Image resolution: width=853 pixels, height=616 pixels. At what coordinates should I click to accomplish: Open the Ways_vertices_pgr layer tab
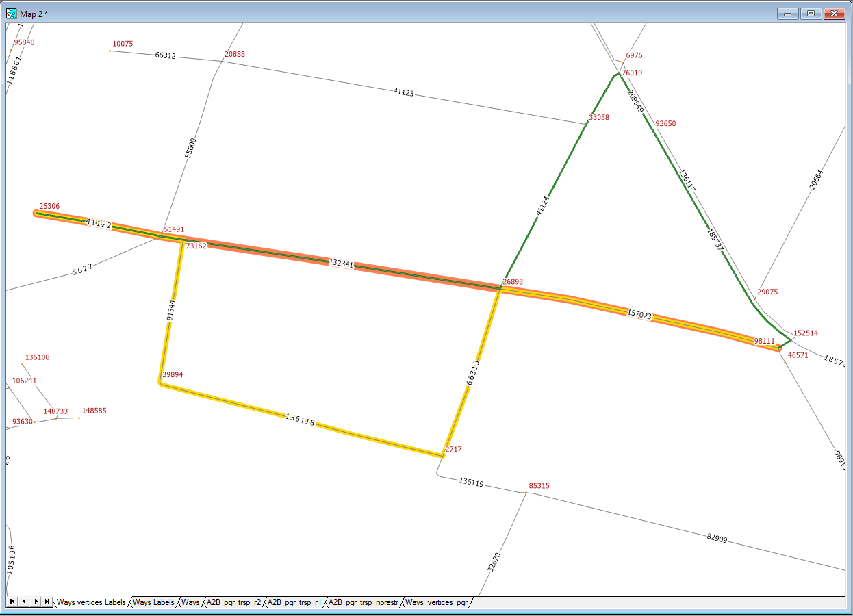pyautogui.click(x=436, y=602)
